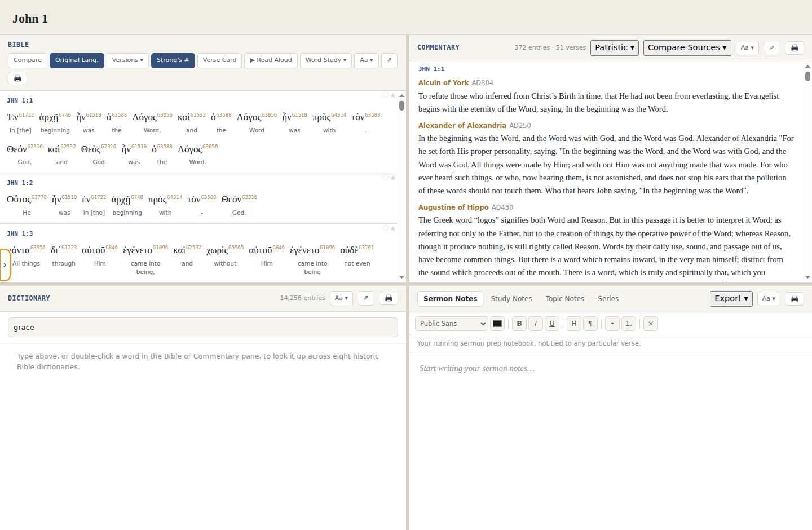Expand the left sidebar with chevron
This screenshot has height=530, width=812.
point(5,265)
